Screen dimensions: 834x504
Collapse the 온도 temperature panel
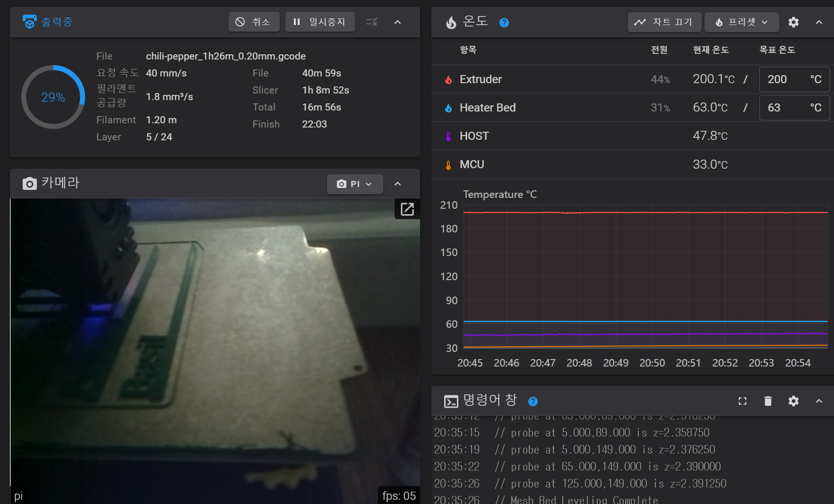click(x=819, y=22)
